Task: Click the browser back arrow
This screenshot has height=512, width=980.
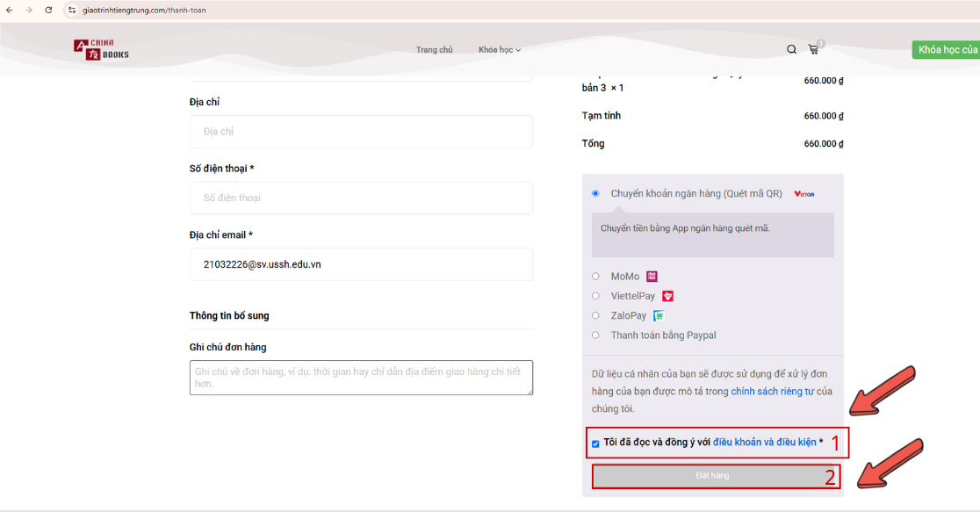Action: [x=10, y=11]
